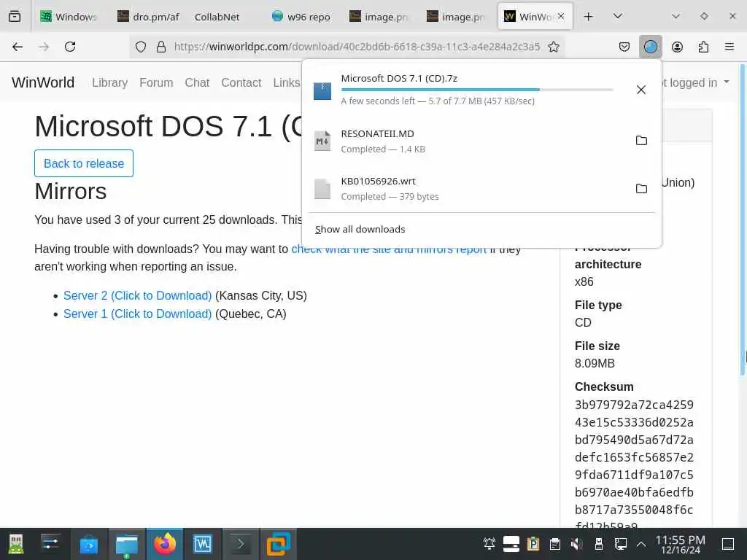The width and height of the screenshot is (747, 560).
Task: Cancel the Microsoft DOS 7.1 download
Action: [641, 90]
